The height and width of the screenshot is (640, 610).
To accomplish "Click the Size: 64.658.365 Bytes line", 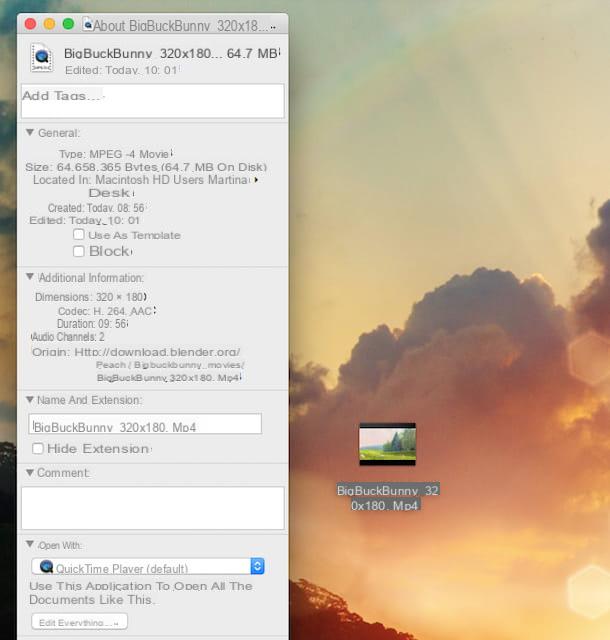I will point(146,167).
